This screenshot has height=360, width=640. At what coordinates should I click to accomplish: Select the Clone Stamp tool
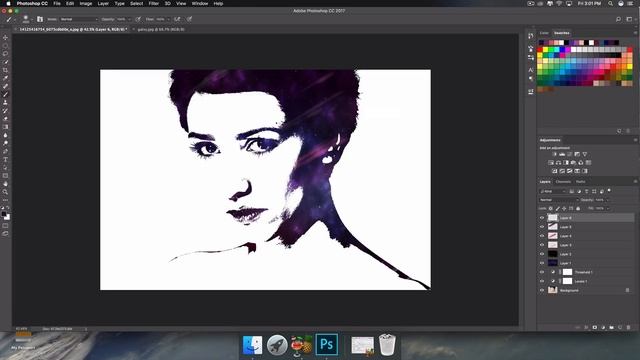point(5,103)
